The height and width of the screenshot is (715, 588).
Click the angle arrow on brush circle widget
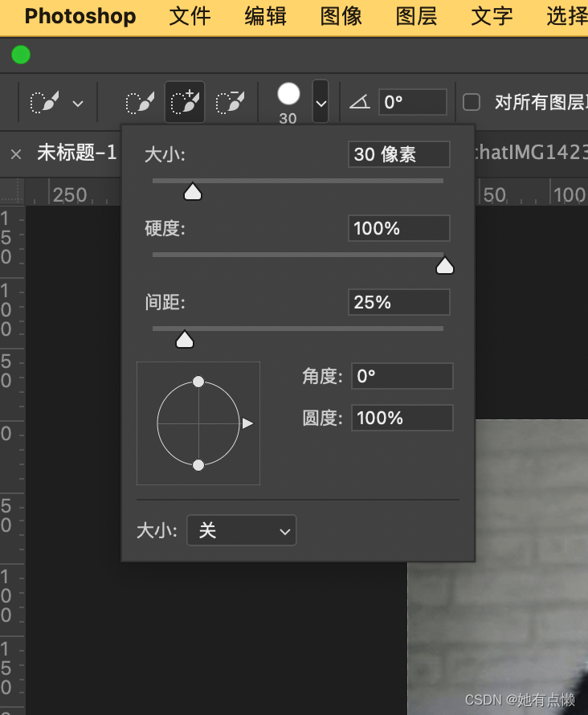[x=247, y=423]
